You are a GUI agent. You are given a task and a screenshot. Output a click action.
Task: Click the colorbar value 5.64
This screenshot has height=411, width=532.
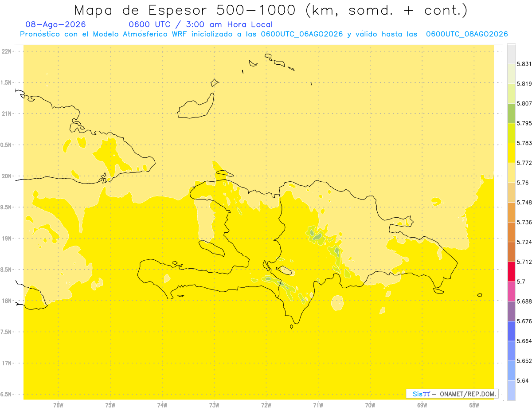click(523, 380)
